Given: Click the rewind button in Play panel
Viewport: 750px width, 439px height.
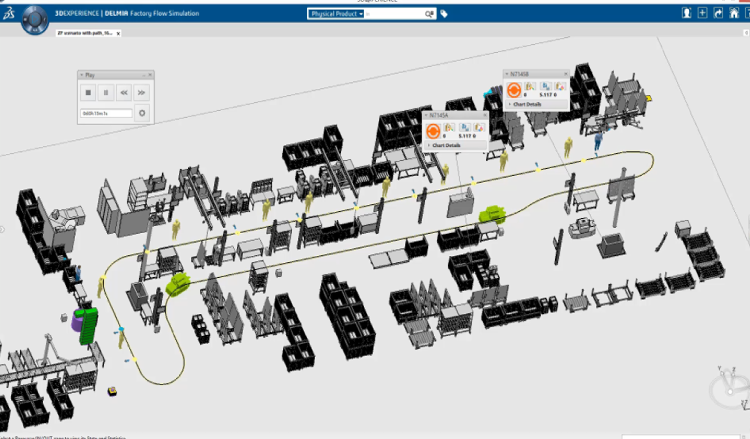Looking at the screenshot, I should [124, 92].
